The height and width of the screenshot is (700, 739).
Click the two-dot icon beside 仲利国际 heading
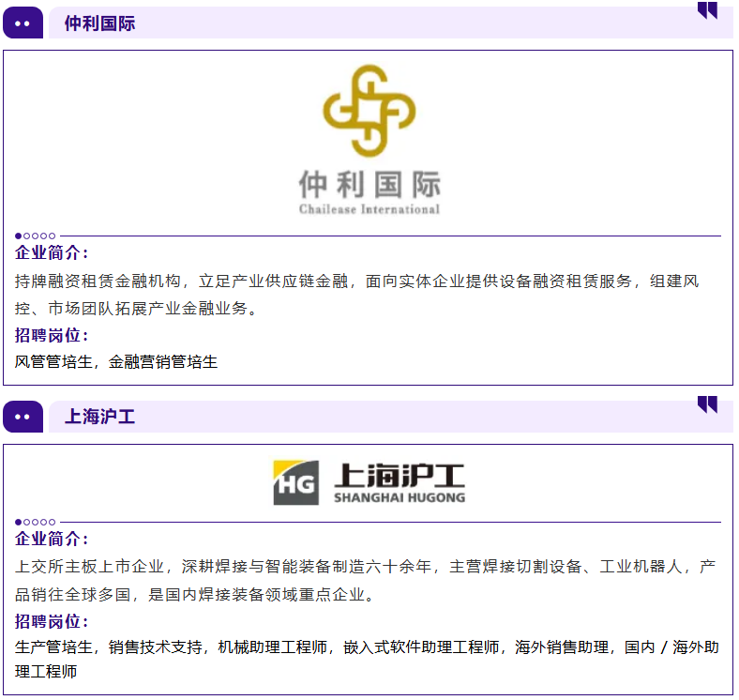(x=23, y=23)
